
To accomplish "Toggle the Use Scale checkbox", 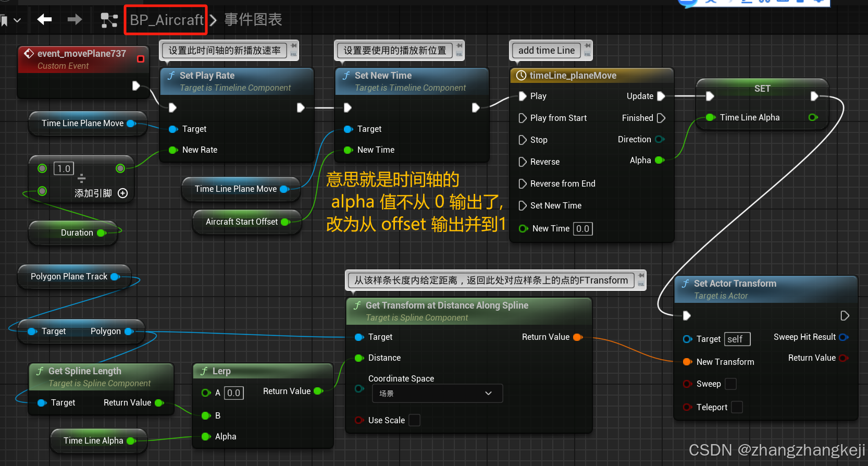I will (415, 420).
